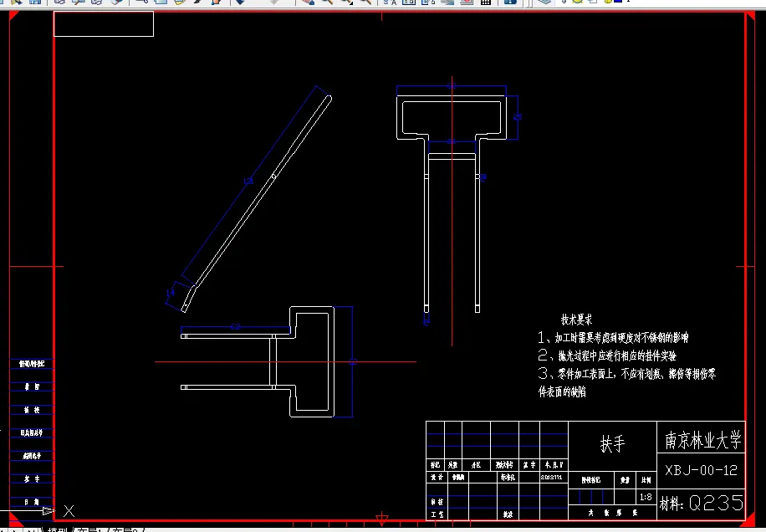766x532 pixels.
Task: Select technical requirement line 2 text
Action: [x=607, y=356]
